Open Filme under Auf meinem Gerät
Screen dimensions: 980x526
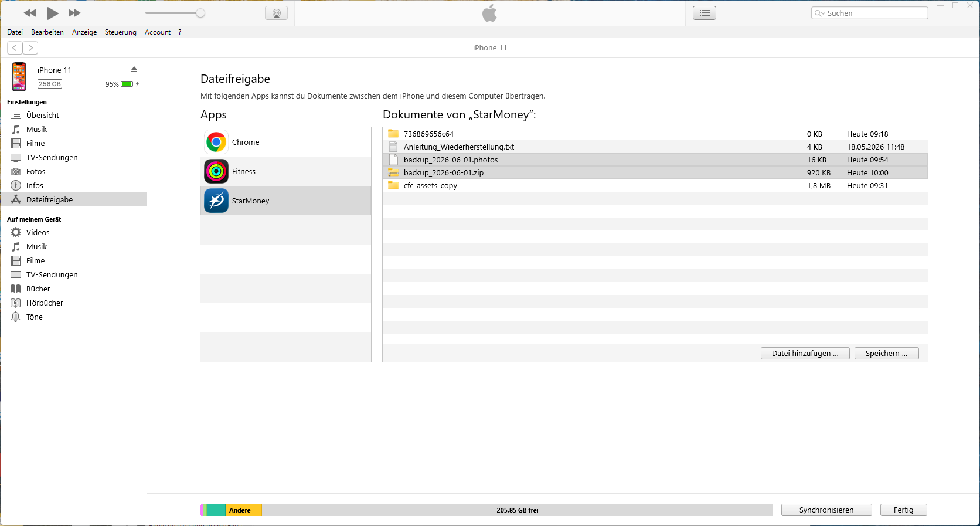73,260
